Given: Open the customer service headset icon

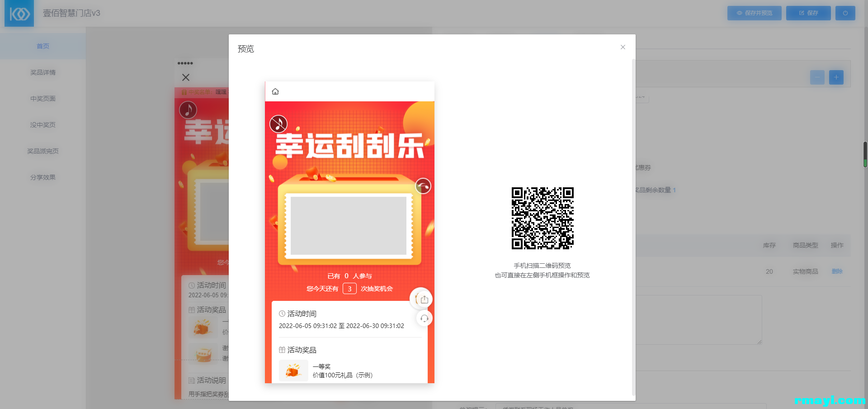Looking at the screenshot, I should tap(424, 319).
